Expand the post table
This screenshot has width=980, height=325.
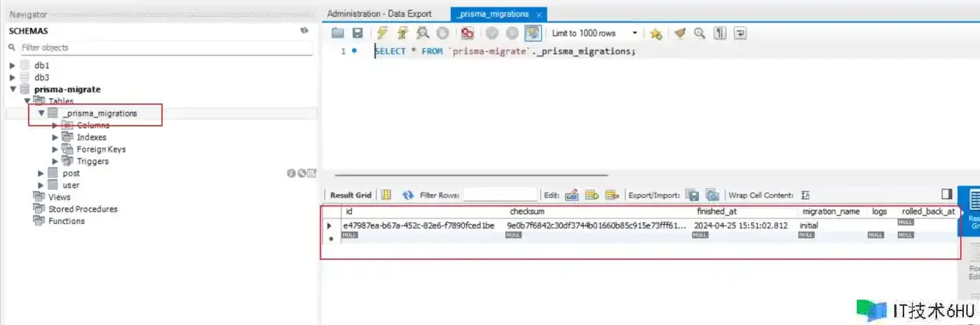pos(41,173)
